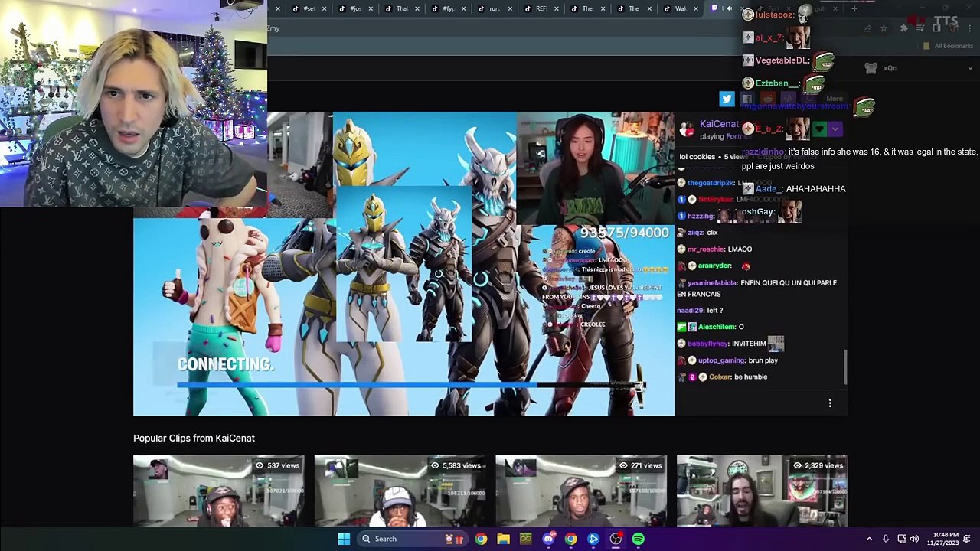Share the clip on Twitter
The image size is (980, 551).
[727, 99]
